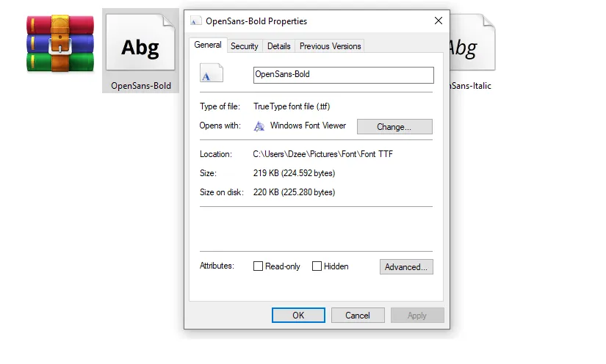This screenshot has height=364, width=606.
Task: Click the OpenSans-Bold file name field
Action: (343, 75)
